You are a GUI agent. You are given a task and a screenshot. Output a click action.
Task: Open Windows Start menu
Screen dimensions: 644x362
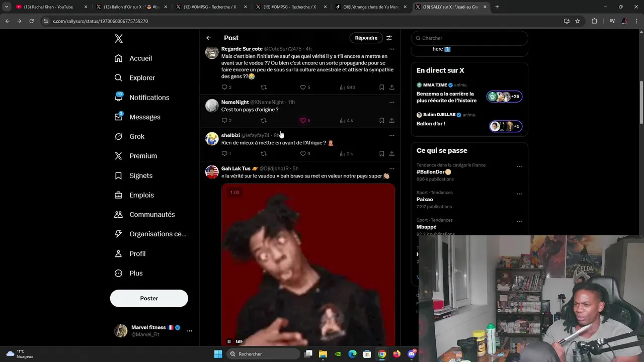(218, 354)
